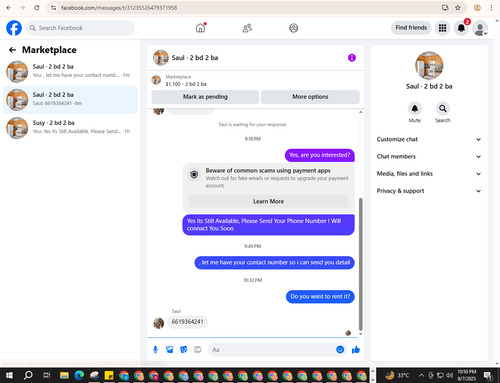Screen dimensions: 500x383
Task: Open the profile circle icon in top navigation
Action: click(293, 28)
